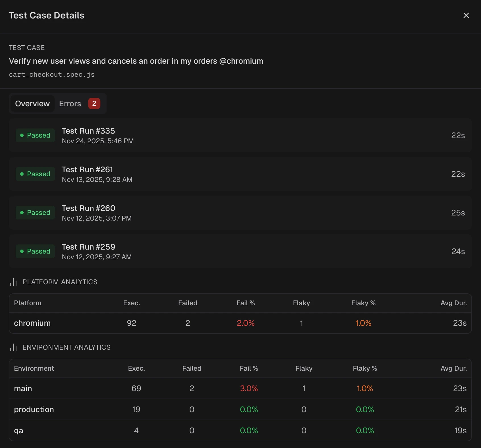Click the Passed badge on Test Run #335

pos(35,135)
